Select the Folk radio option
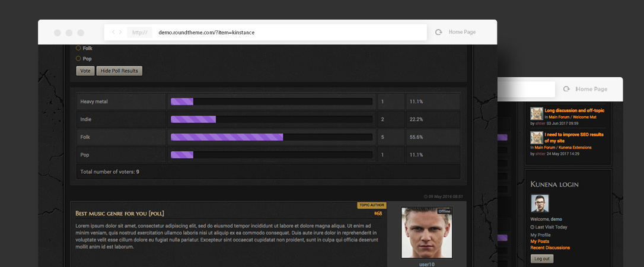 78,48
